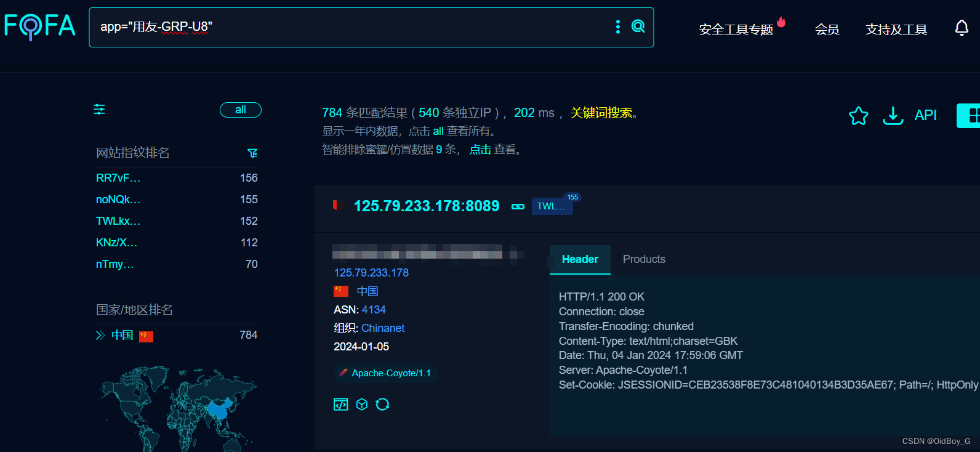Open result 125.79.233.178:8089
Image resolution: width=980 pixels, height=452 pixels.
coord(427,206)
